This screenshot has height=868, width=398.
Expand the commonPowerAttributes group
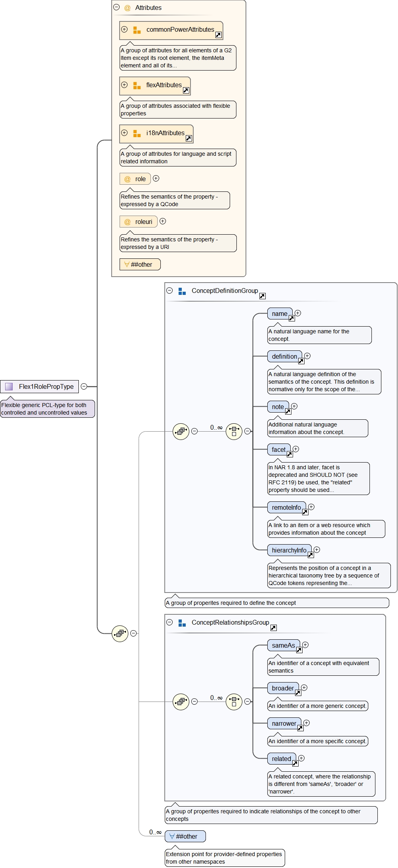click(124, 29)
